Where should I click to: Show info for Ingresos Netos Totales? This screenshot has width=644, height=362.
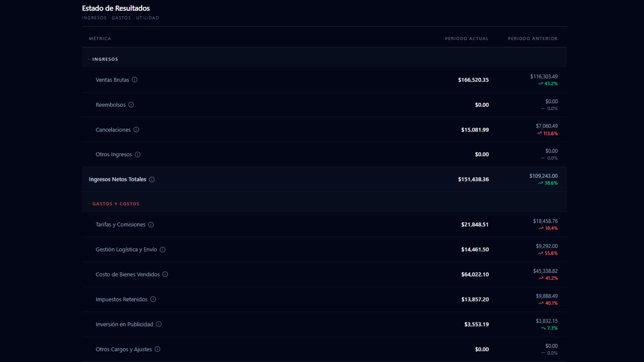[152, 179]
